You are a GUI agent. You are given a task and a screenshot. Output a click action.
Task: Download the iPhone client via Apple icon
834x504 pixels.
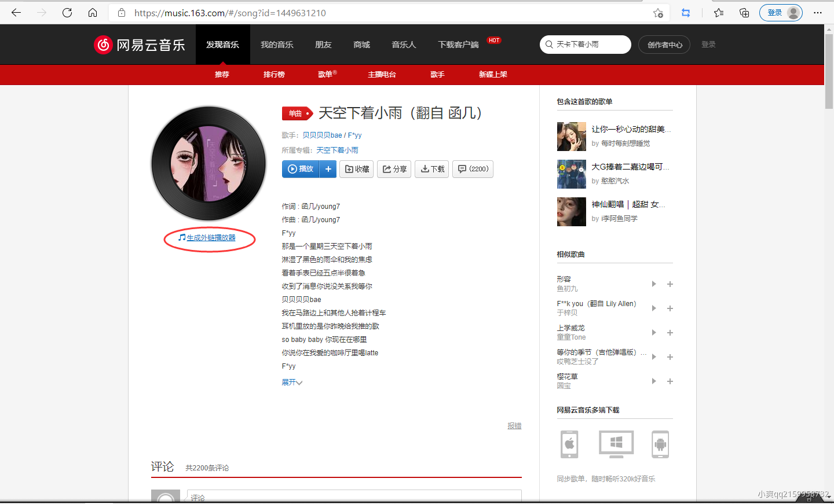point(569,444)
